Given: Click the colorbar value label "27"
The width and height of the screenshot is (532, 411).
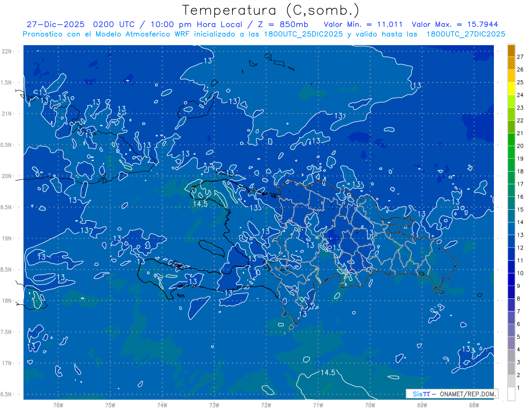Looking at the screenshot, I should (520, 57).
